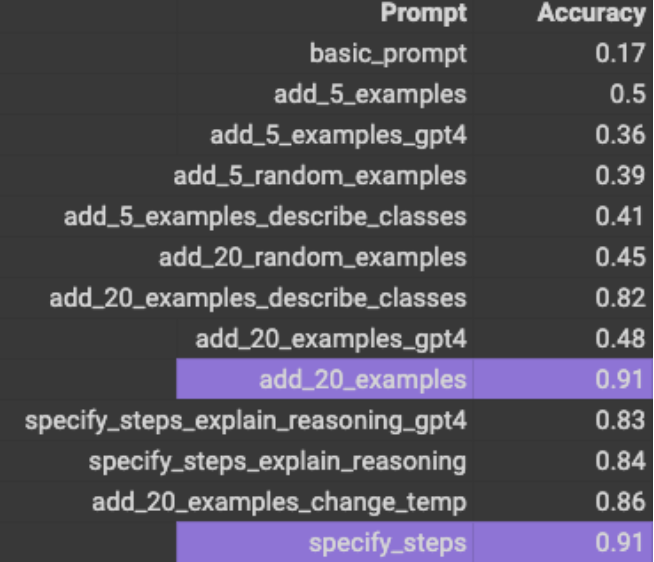Select the add_20_examples_gpt4 prompt cell
Screen dimensions: 654x562
(331, 339)
